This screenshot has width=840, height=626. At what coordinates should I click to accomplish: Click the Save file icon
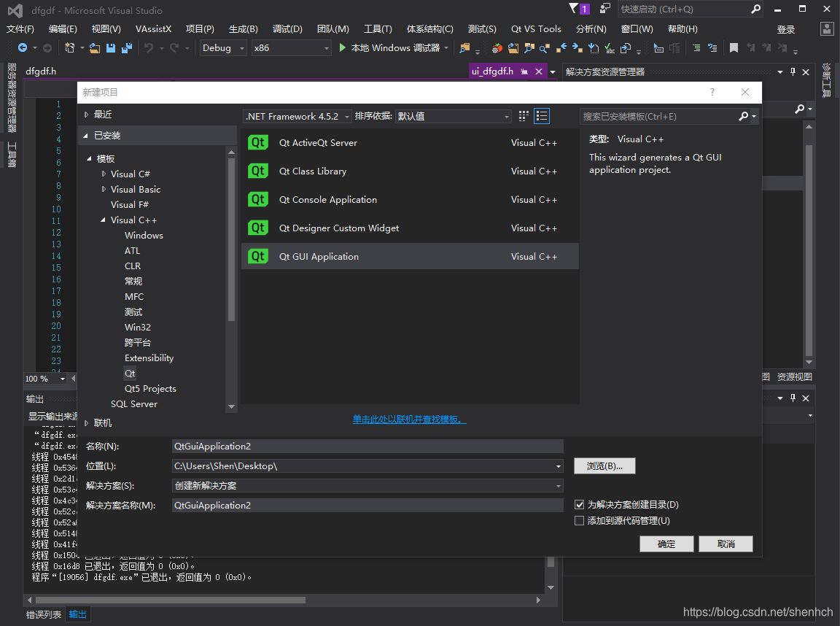coord(111,47)
